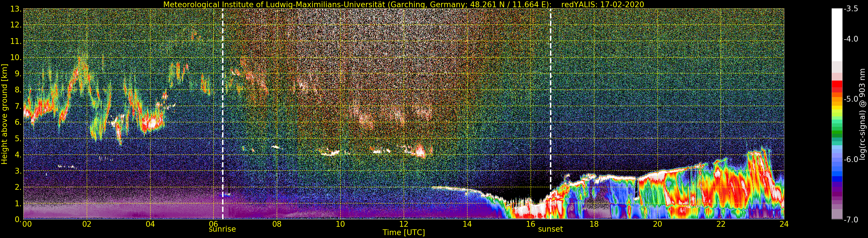Click the white top section of the colorbar
The width and height of the screenshot is (868, 238).
point(837,34)
